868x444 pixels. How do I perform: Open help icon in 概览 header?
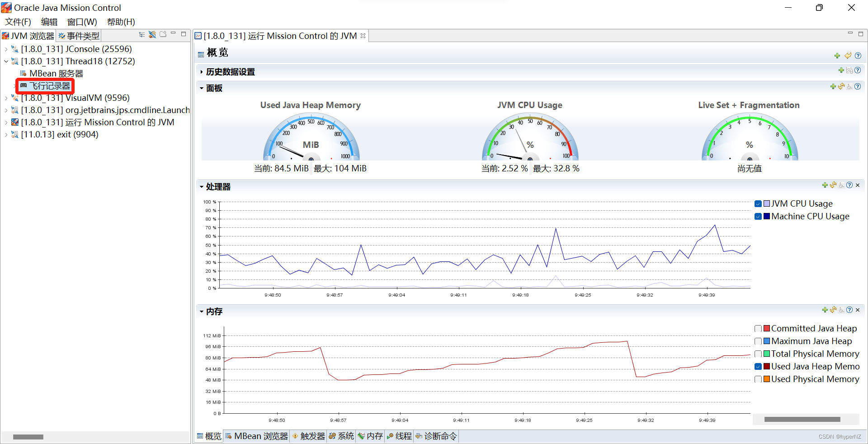click(x=858, y=56)
